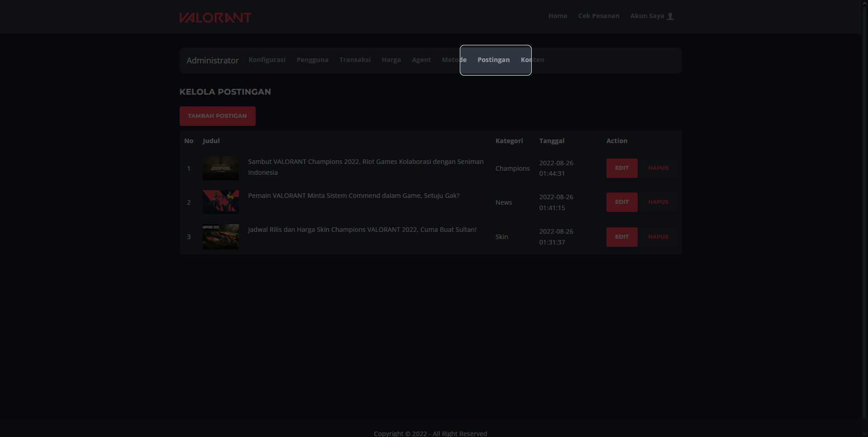The width and height of the screenshot is (868, 437).
Task: Click the Administrator heading link
Action: 213,60
